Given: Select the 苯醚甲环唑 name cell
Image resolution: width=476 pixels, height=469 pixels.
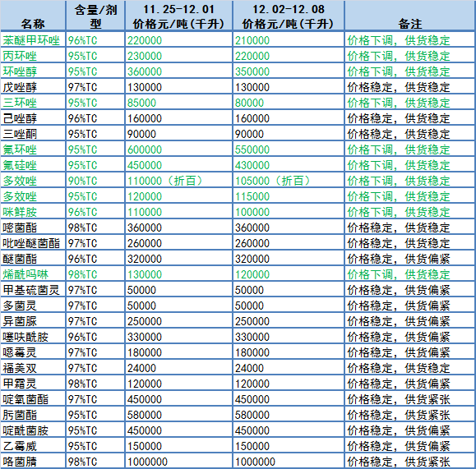Looking at the screenshot, I should [x=33, y=39].
